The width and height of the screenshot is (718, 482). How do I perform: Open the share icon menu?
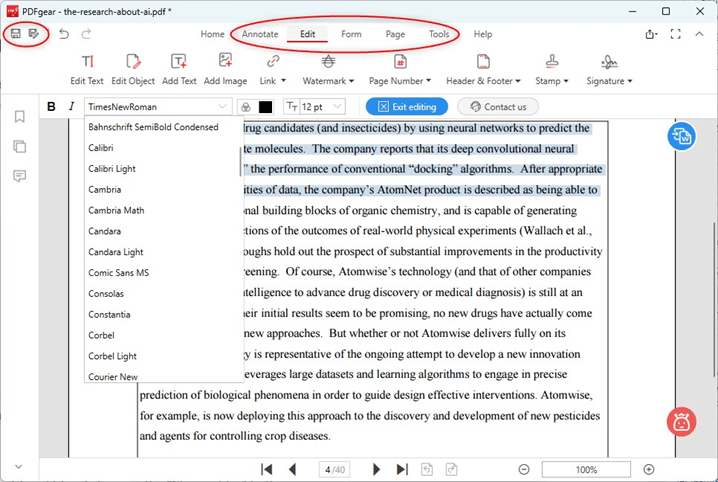pos(651,34)
